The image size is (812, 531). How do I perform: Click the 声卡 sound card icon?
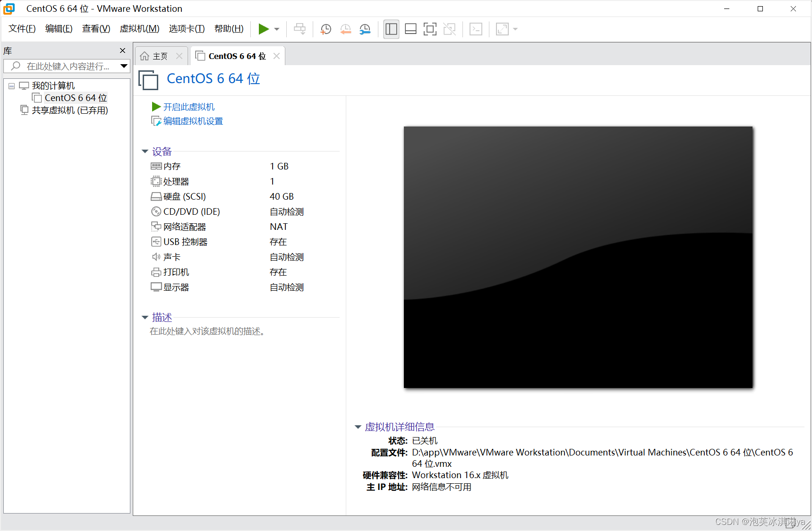click(156, 257)
